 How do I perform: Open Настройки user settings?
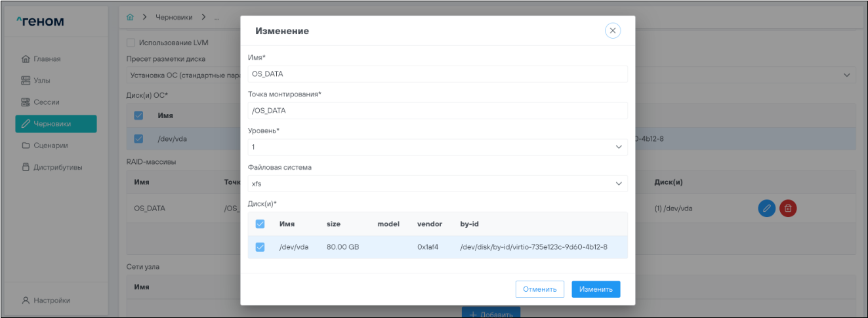[51, 300]
